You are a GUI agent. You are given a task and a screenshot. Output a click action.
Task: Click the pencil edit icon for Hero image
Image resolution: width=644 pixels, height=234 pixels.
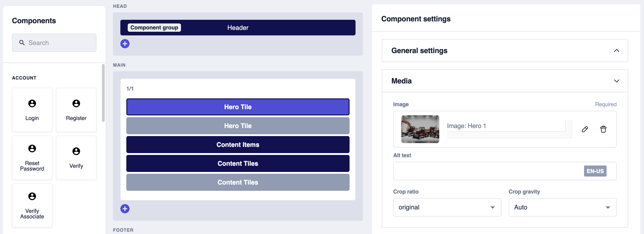pyautogui.click(x=585, y=129)
